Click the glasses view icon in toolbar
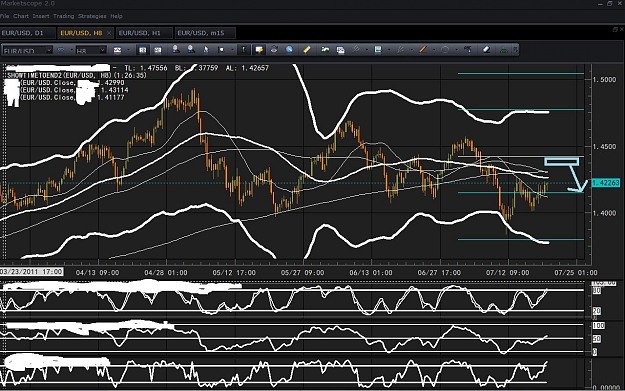625x391 pixels. tap(61, 50)
